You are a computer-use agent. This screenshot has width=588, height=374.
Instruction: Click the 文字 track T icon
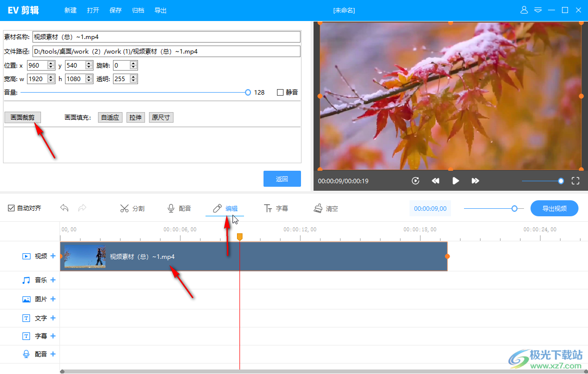click(26, 318)
